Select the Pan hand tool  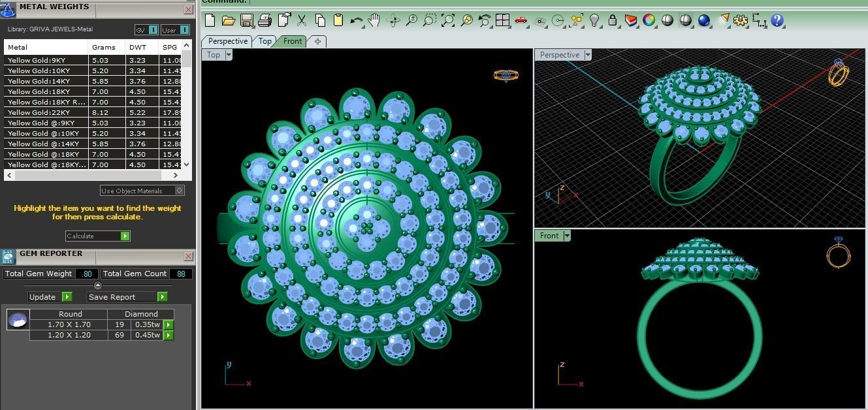(x=374, y=20)
